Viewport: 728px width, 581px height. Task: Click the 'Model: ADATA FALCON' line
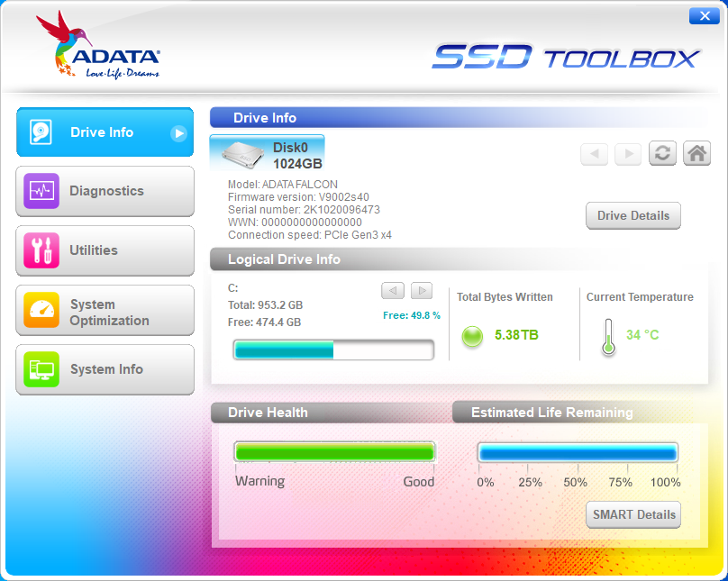tap(282, 185)
